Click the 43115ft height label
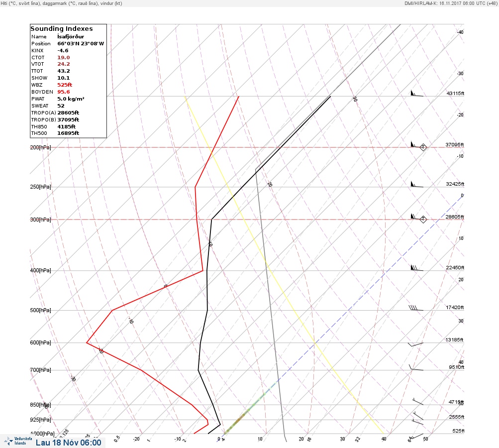 tap(455, 93)
